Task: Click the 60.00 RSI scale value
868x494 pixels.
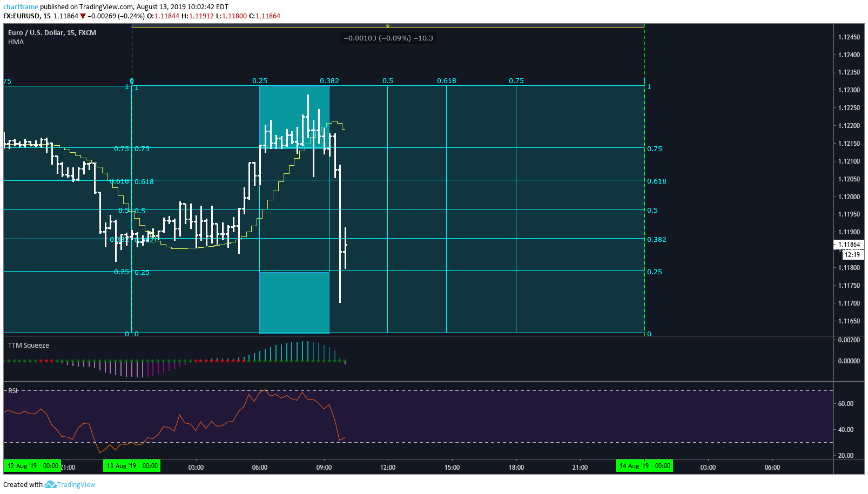Action: (x=846, y=404)
